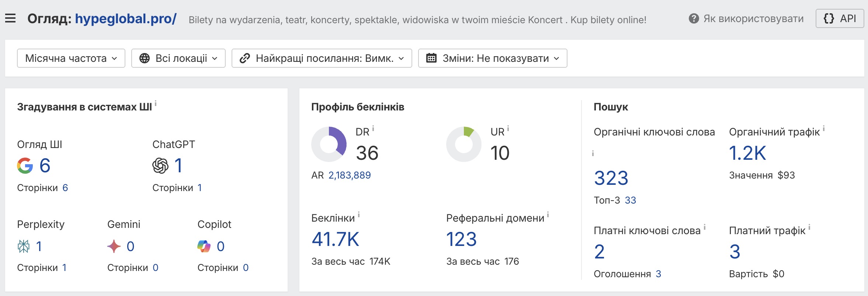Expand Найкращі посилання: Вимк. dropdown
Image resolution: width=868 pixels, height=296 pixels.
point(322,58)
